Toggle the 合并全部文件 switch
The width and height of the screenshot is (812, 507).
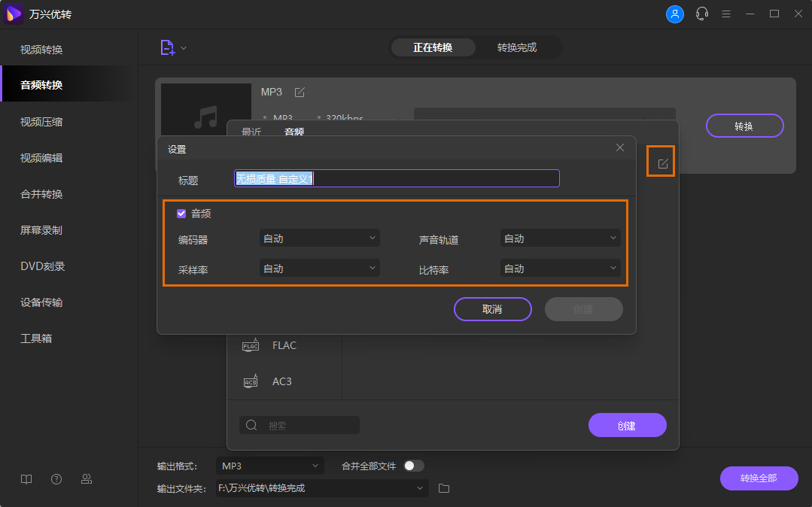click(413, 466)
